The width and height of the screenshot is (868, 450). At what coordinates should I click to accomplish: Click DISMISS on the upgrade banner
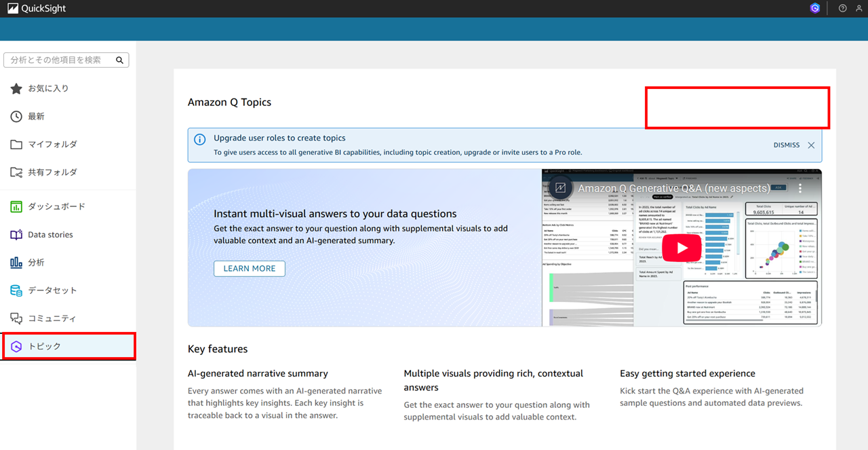(x=787, y=145)
